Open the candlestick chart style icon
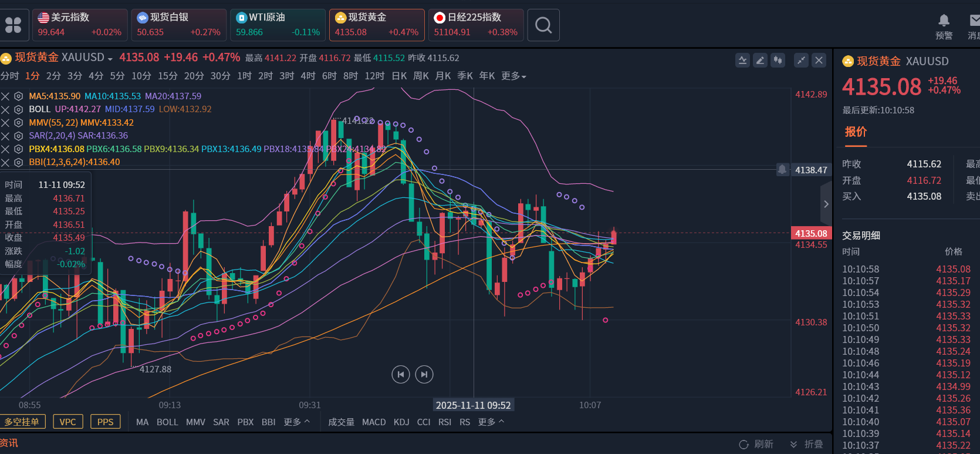 (778, 60)
